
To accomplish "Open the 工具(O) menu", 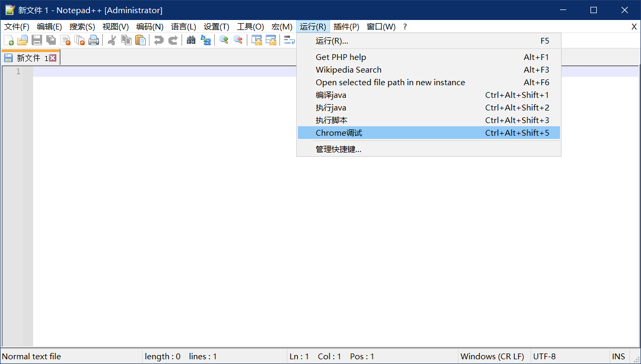I will coord(251,27).
